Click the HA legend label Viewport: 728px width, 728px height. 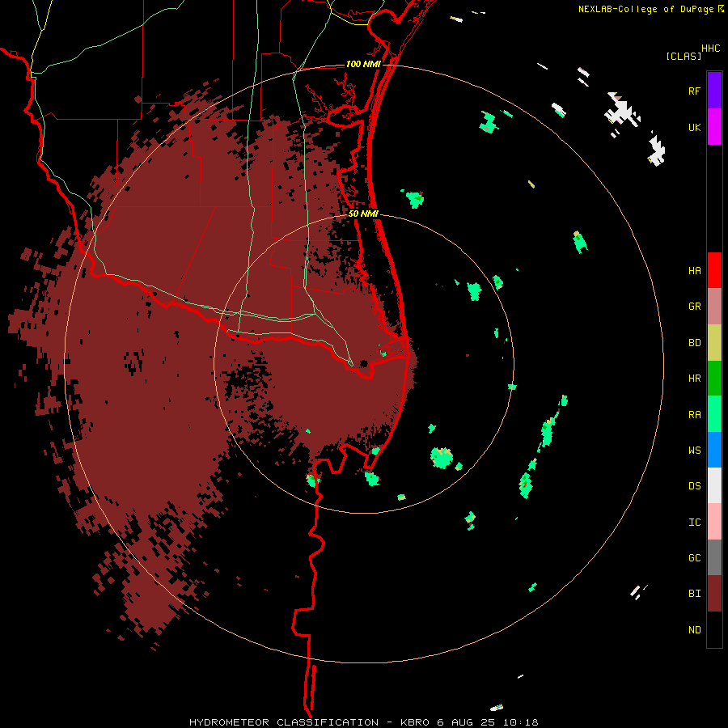coord(695,271)
